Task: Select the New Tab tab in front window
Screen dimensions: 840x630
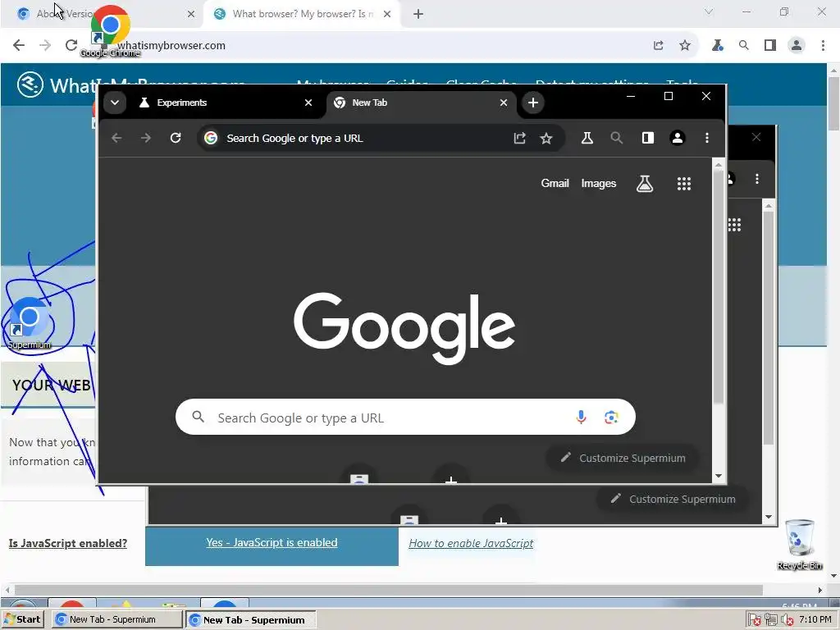Action: coord(418,103)
